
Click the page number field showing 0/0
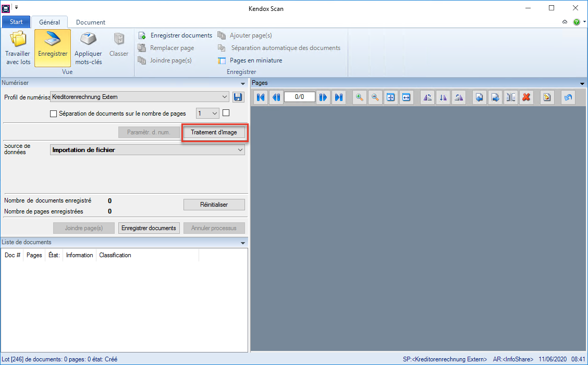click(300, 97)
